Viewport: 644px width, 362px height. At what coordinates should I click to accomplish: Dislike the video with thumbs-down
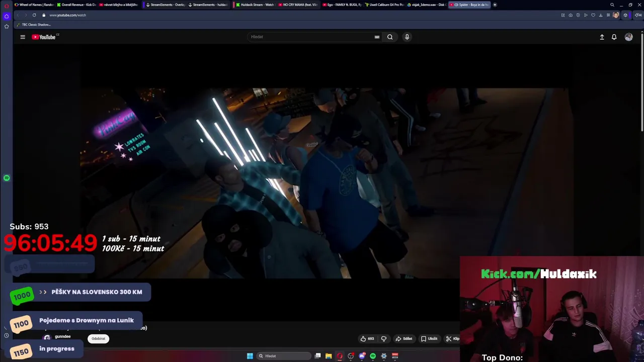pos(384,338)
